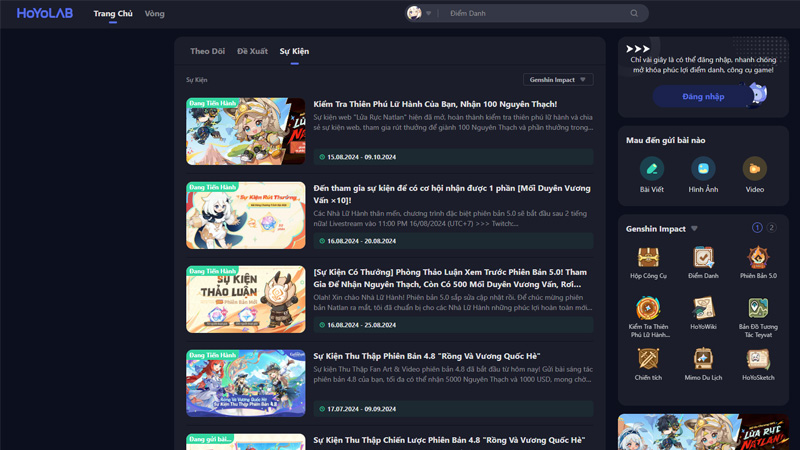The image size is (800, 450).
Task: Open the HoYoWiki tool icon
Action: (703, 308)
